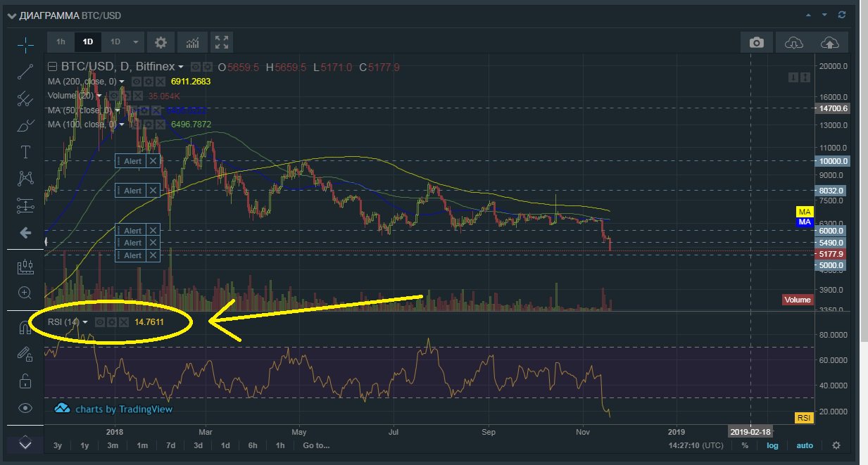
Task: Toggle hide all drawings eye icon
Action: [25, 408]
